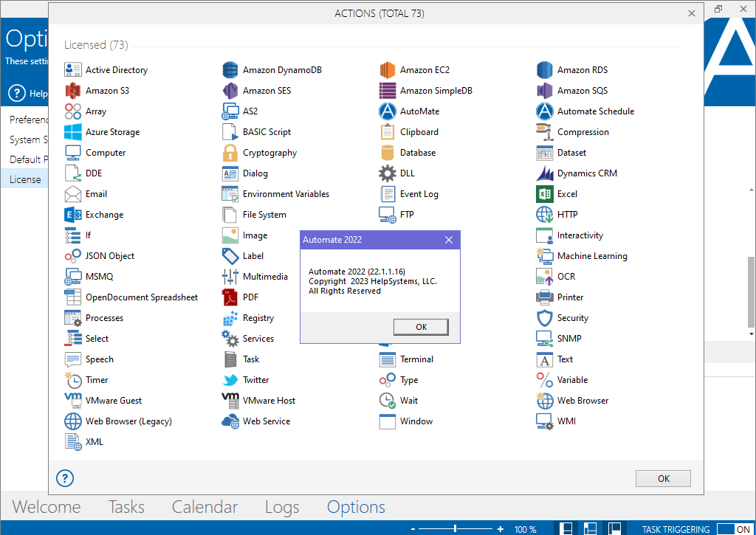Select the Amazon DynamoDB icon

pos(230,70)
